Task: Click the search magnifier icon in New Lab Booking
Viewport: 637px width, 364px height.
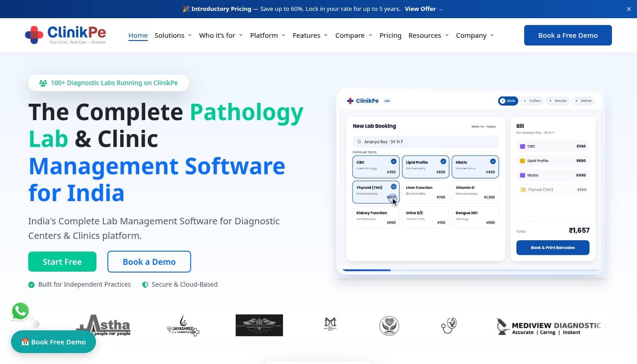Action: click(x=359, y=142)
